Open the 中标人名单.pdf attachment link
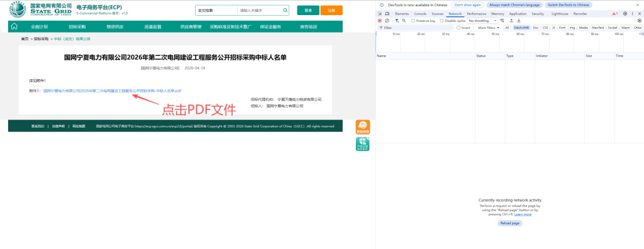The width and height of the screenshot is (644, 249). point(113,91)
